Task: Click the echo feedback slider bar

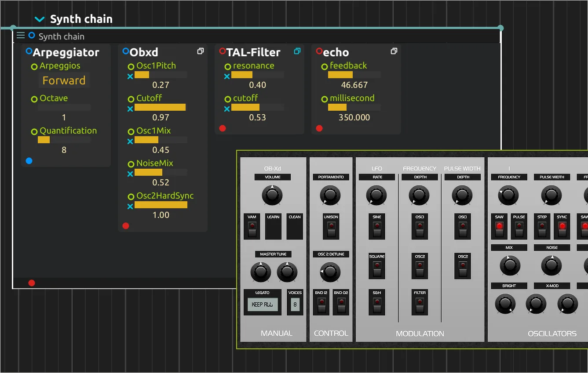Action: 354,75
